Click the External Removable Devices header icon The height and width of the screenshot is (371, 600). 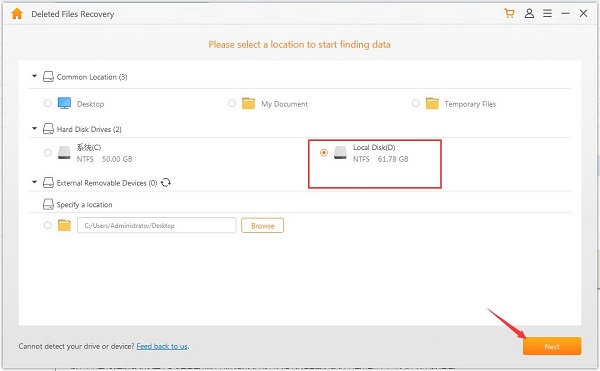point(48,182)
